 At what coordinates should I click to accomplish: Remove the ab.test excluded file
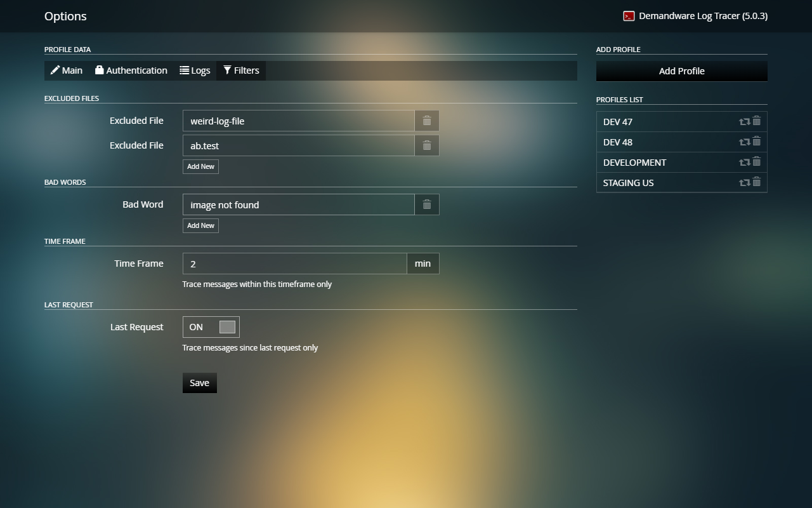pyautogui.click(x=426, y=145)
